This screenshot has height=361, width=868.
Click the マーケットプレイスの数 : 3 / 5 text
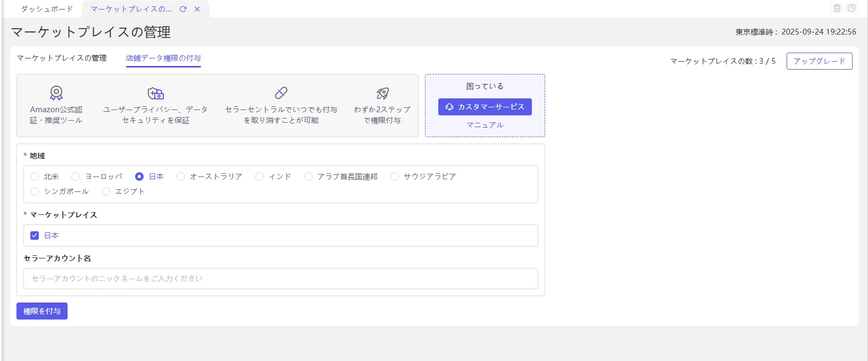click(723, 61)
